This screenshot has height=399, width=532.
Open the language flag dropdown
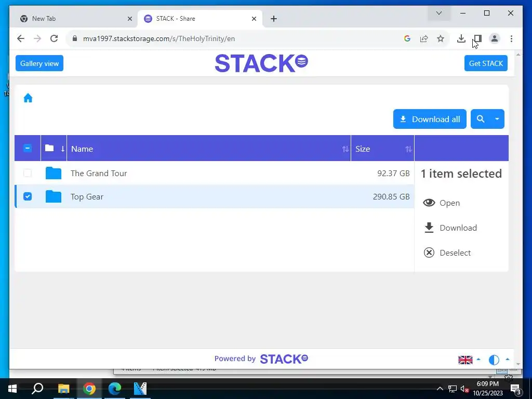click(x=469, y=360)
